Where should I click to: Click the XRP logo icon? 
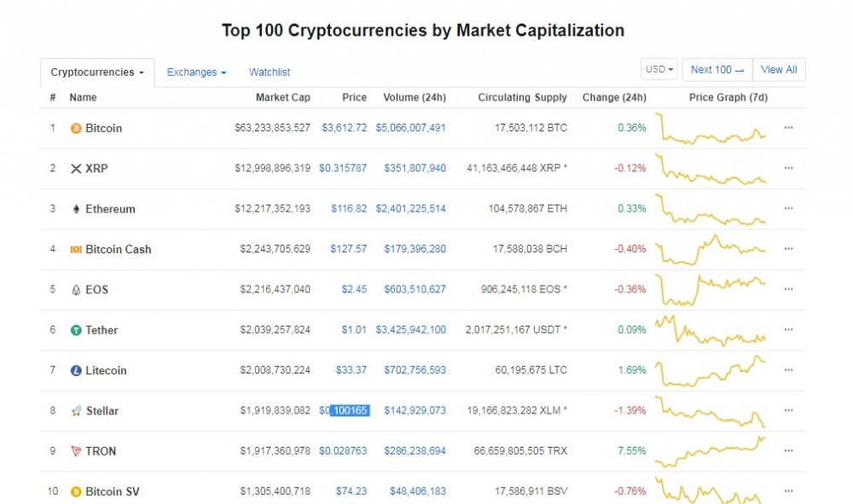click(76, 169)
